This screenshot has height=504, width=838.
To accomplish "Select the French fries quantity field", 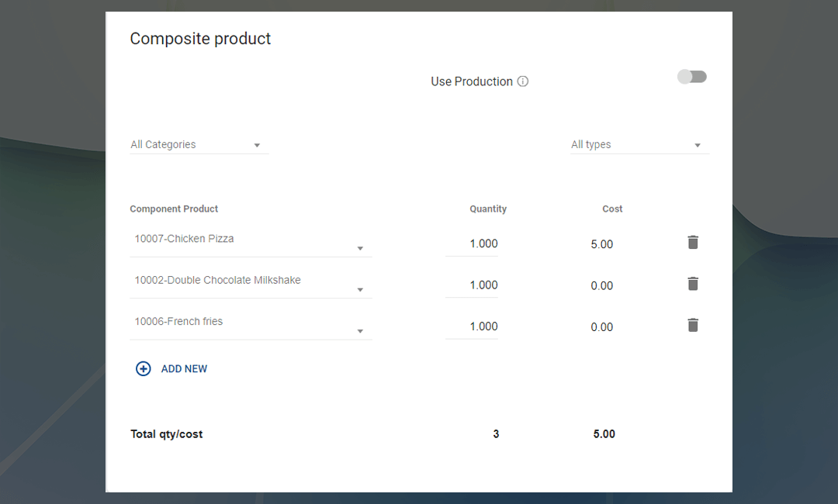I will coord(472,326).
